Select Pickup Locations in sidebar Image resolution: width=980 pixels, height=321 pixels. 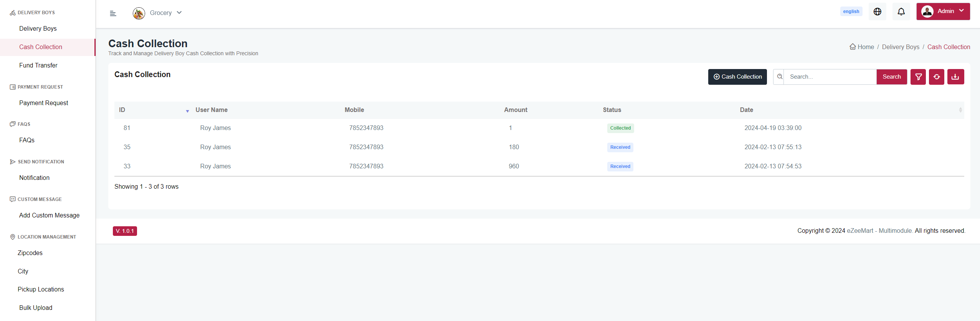tap(41, 289)
